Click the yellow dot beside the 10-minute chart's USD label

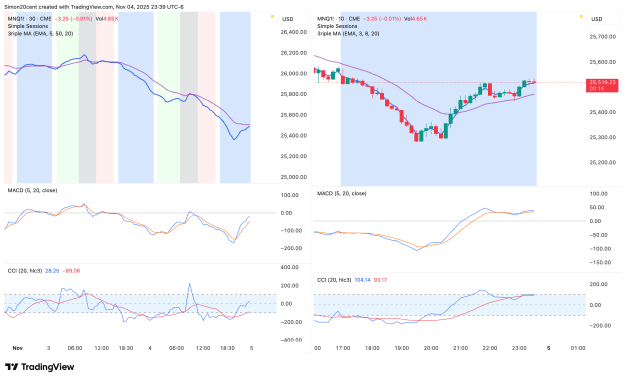tap(582, 16)
